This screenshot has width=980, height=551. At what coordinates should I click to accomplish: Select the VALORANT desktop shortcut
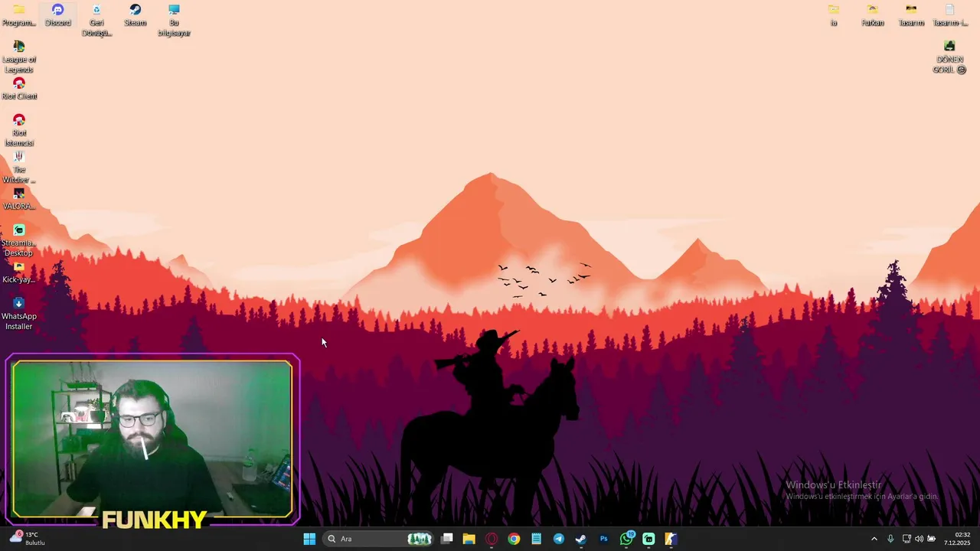[x=19, y=198]
